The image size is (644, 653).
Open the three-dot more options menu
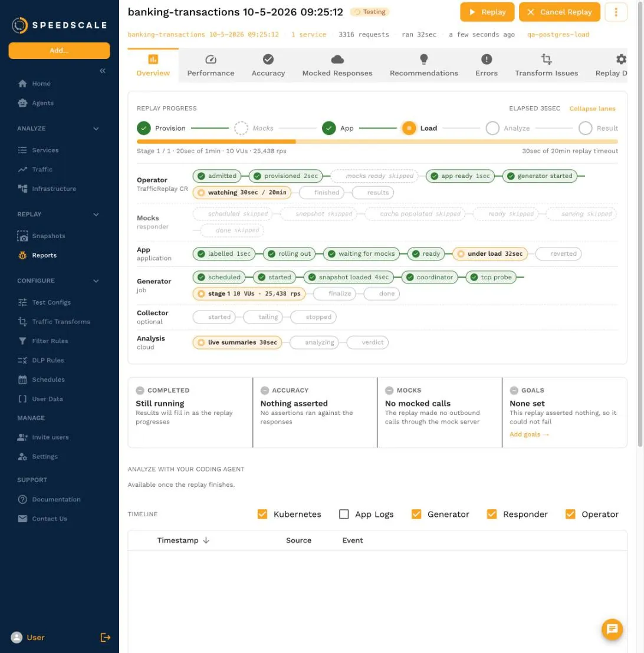pos(616,12)
